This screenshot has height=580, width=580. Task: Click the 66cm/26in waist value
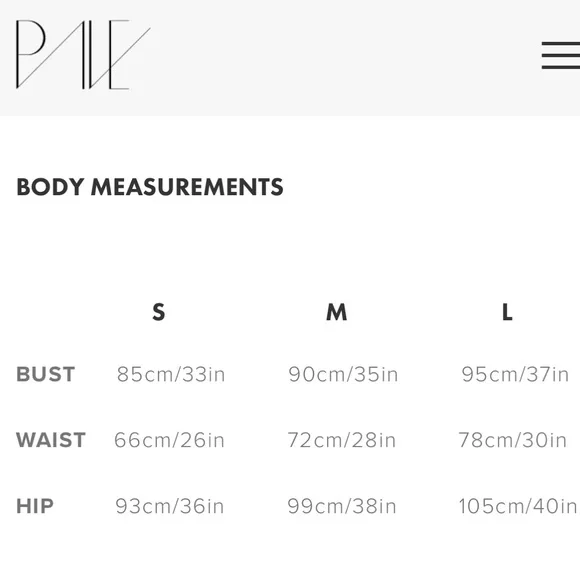point(169,440)
